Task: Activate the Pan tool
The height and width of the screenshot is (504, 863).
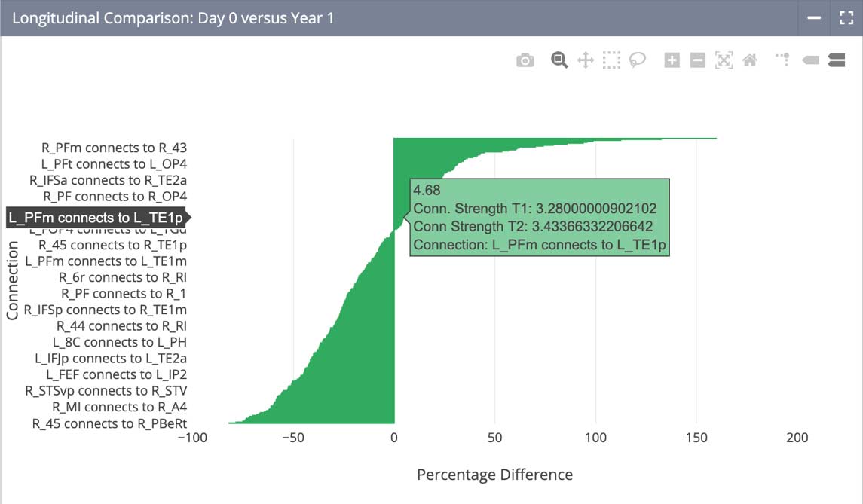Action: pos(586,60)
